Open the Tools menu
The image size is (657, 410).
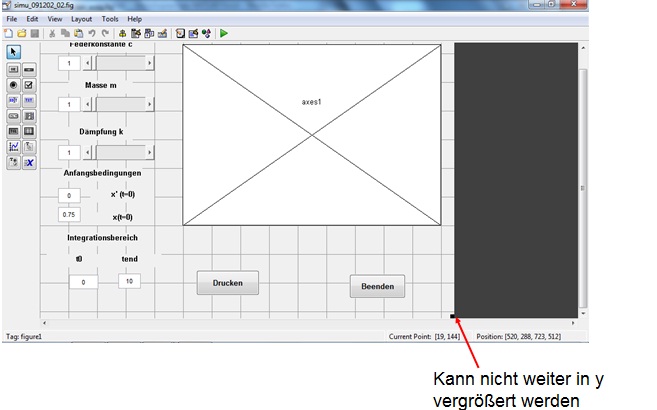(x=109, y=19)
